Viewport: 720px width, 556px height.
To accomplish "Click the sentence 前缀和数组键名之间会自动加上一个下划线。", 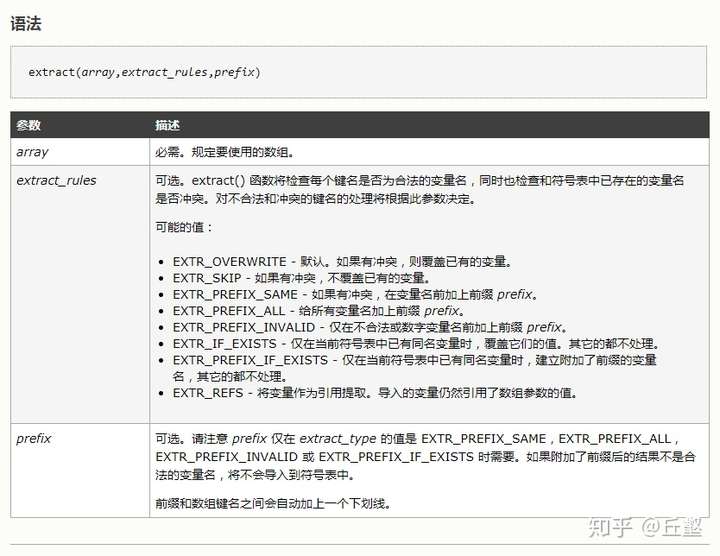I will pos(273,503).
